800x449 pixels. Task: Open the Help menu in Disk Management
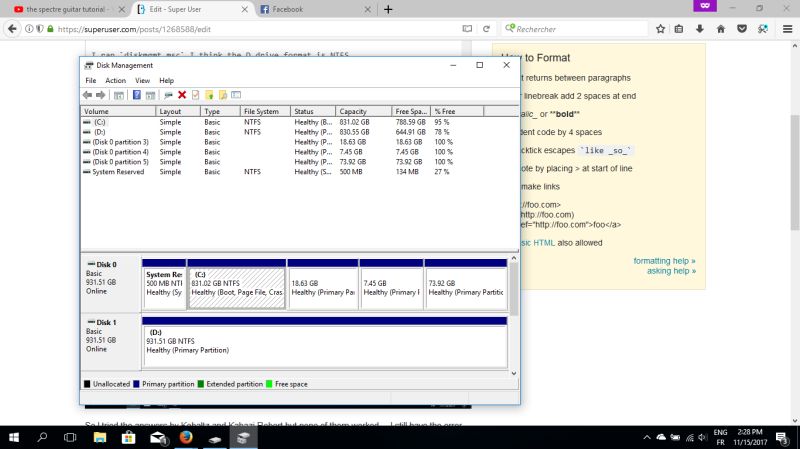[166, 81]
